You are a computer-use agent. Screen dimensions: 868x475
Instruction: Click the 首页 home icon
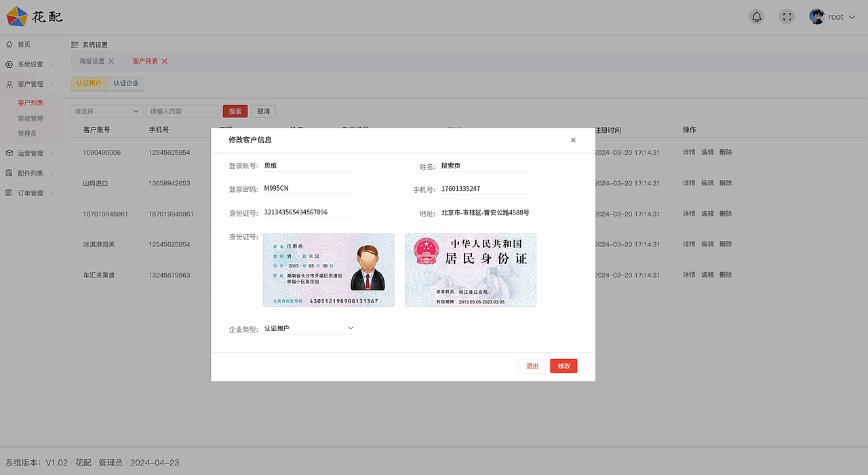[x=9, y=44]
